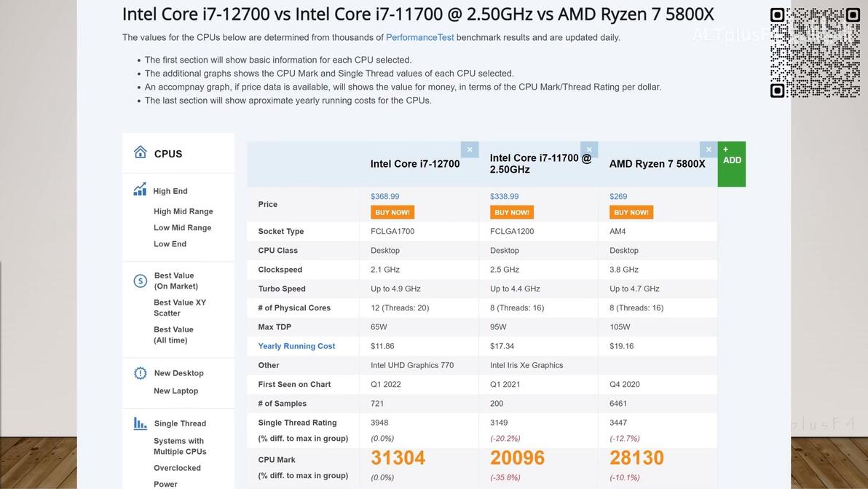This screenshot has height=489, width=868.
Task: Click the Single Thread bar chart icon
Action: pyautogui.click(x=141, y=423)
